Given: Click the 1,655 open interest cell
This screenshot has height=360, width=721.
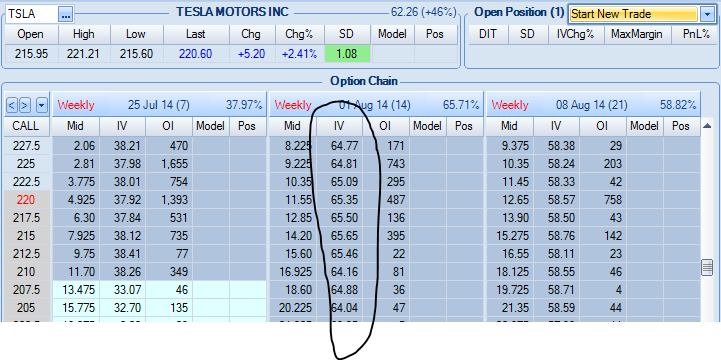Looking at the screenshot, I should coord(169,164).
